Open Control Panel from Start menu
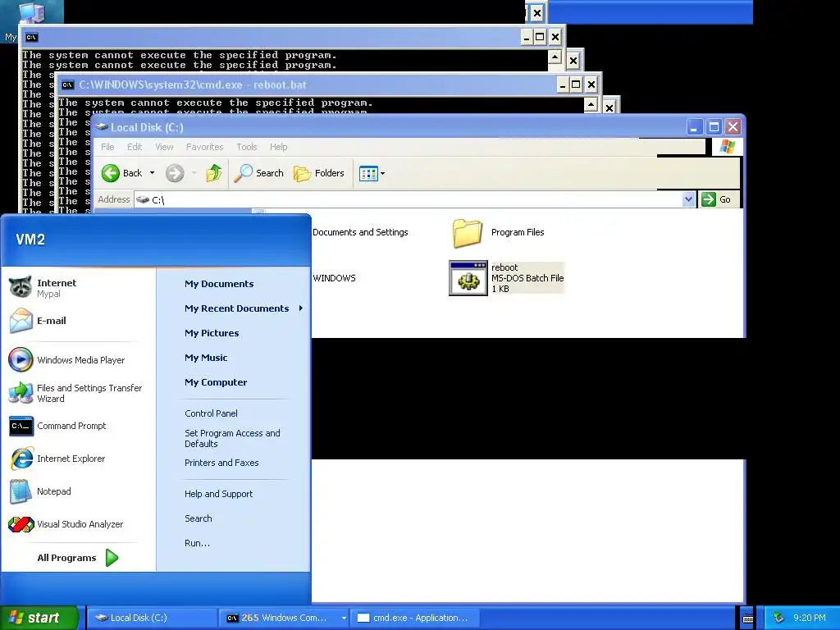The width and height of the screenshot is (840, 630). point(211,413)
